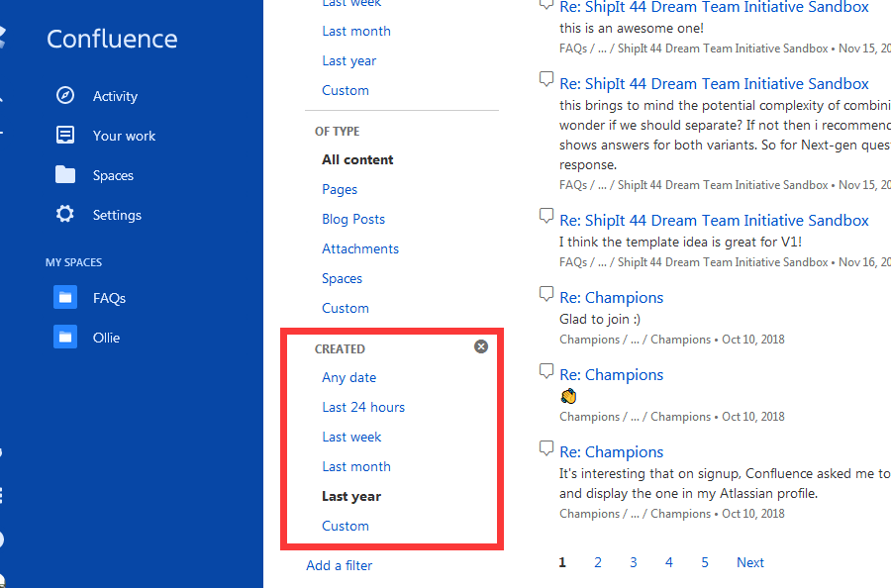
Task: Go to results page 5
Action: tap(705, 562)
